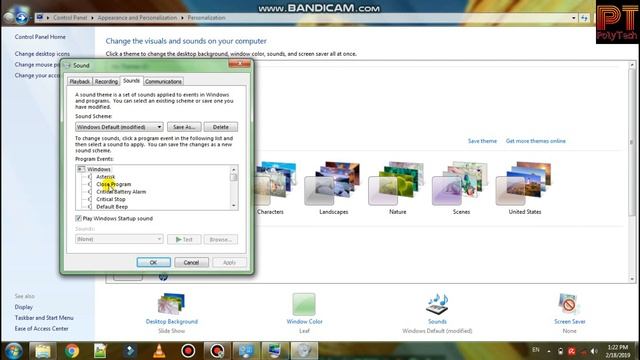Open the taskbar clock and date

point(618,351)
